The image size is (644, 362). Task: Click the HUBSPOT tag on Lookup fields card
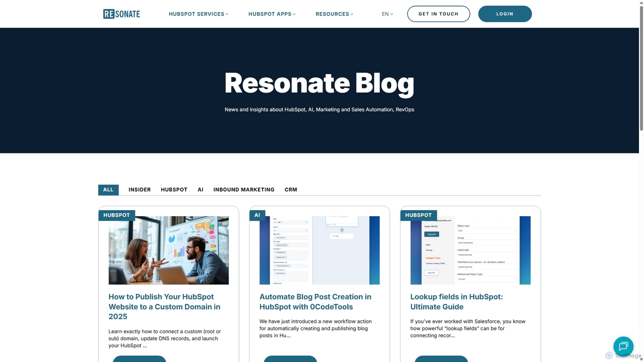(419, 215)
